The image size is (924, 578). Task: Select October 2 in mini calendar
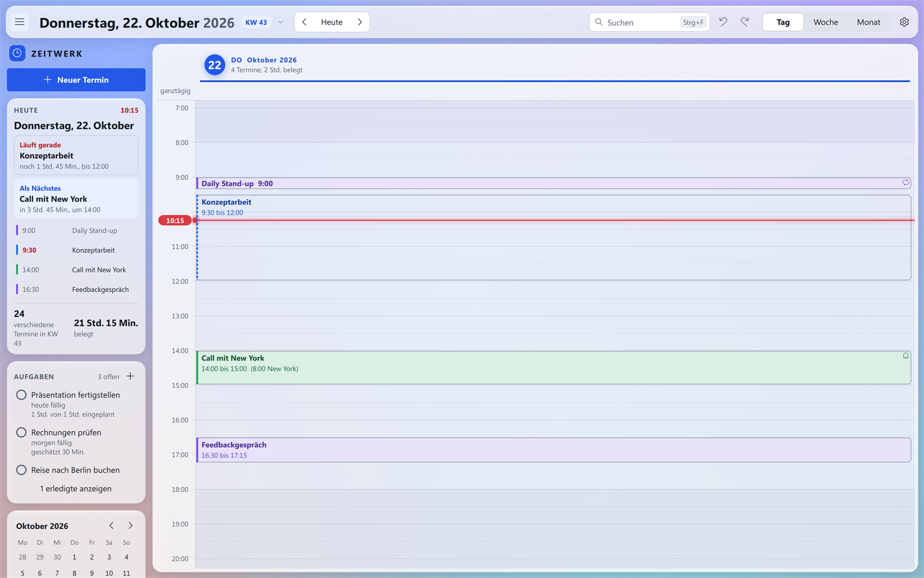(x=92, y=557)
